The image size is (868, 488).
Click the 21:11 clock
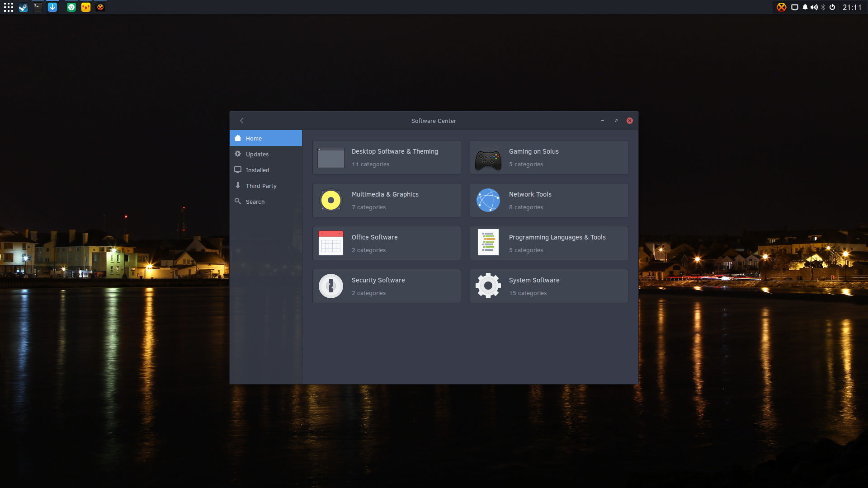click(852, 7)
